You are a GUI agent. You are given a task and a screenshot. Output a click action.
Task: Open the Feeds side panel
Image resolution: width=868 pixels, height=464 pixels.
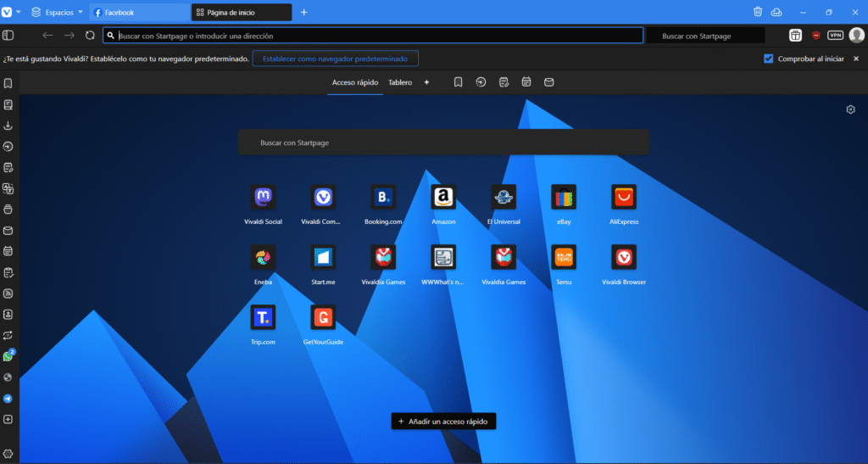[x=8, y=293]
